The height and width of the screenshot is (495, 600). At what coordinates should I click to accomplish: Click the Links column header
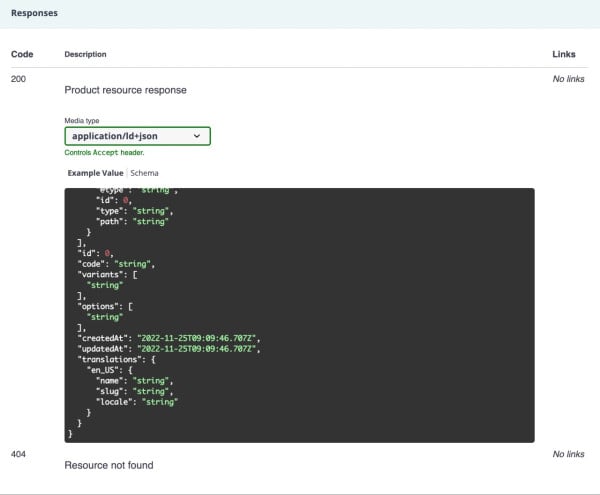[x=563, y=54]
